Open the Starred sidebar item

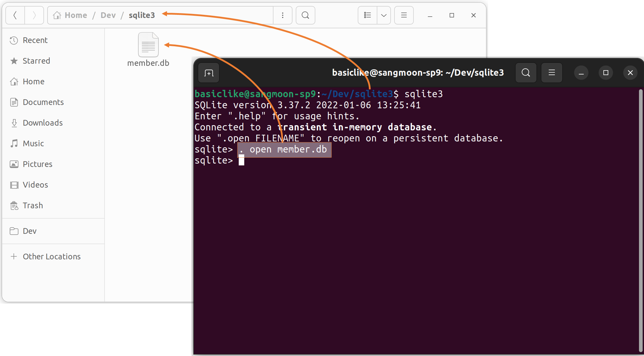(x=36, y=61)
